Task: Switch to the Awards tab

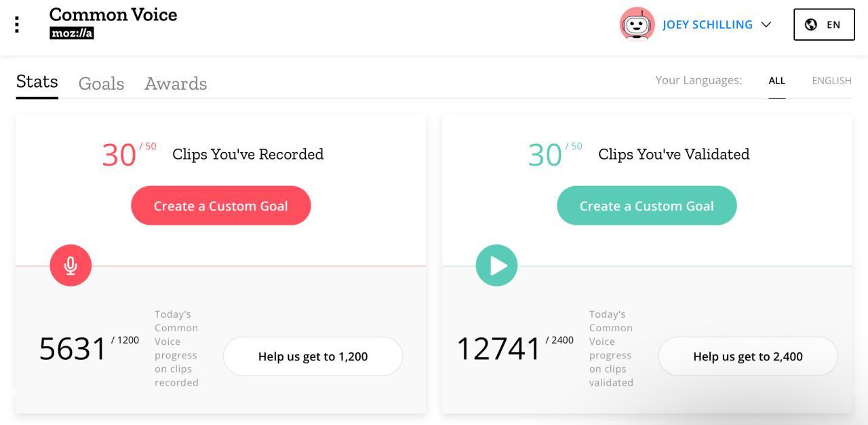Action: pos(176,84)
